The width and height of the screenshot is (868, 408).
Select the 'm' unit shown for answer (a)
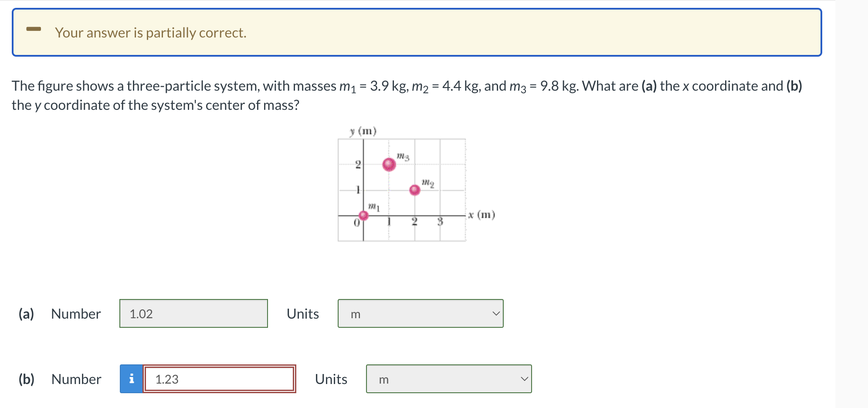point(355,314)
